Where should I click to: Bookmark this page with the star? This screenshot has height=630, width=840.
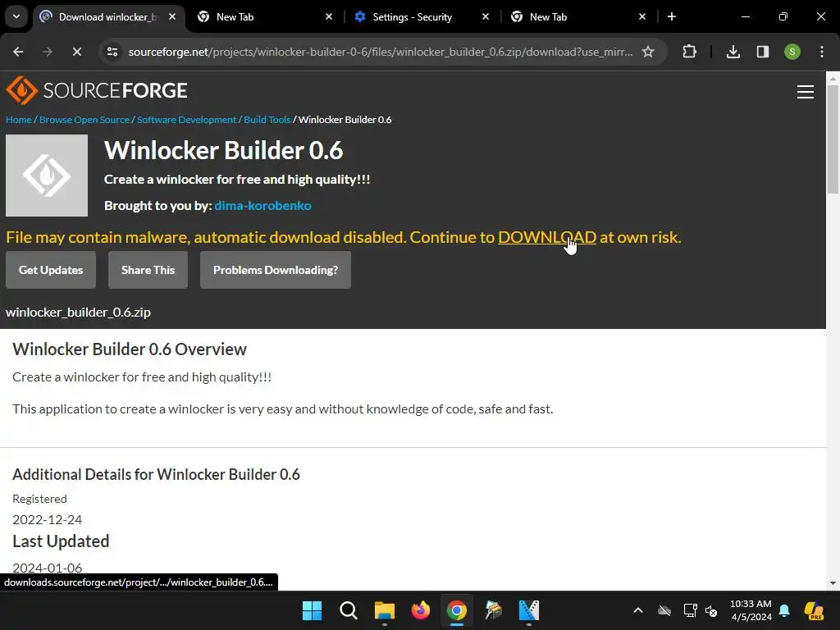coord(648,52)
